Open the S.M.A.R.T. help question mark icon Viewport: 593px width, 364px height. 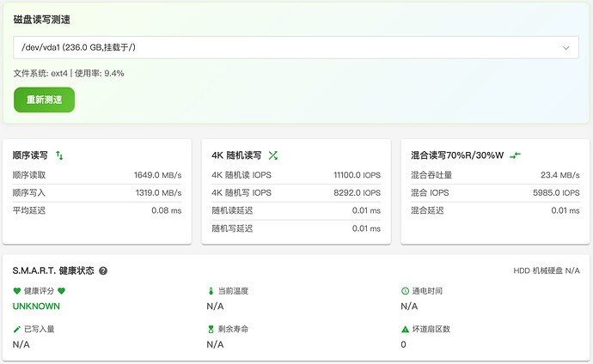click(103, 270)
